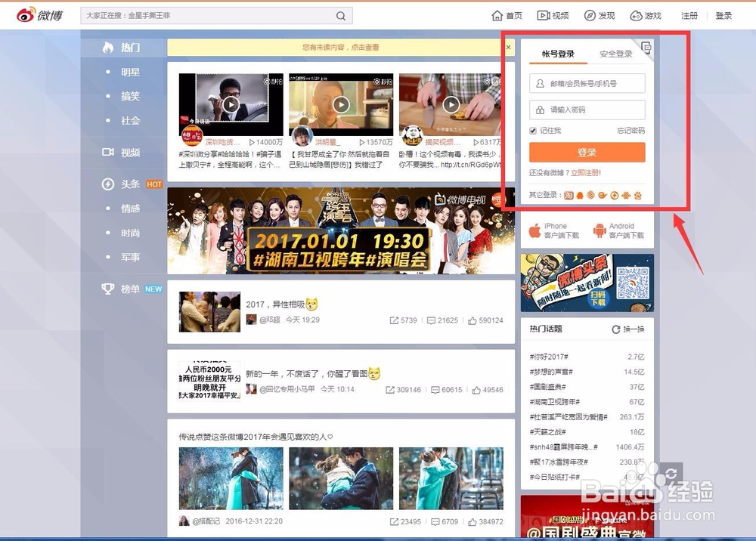Viewport: 756px width, 541px height.
Task: Log in with 360 icon
Action: (614, 195)
